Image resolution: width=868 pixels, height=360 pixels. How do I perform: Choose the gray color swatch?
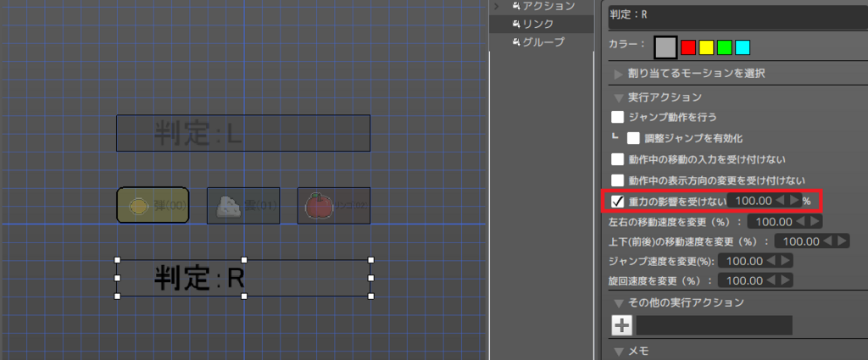[x=666, y=47]
